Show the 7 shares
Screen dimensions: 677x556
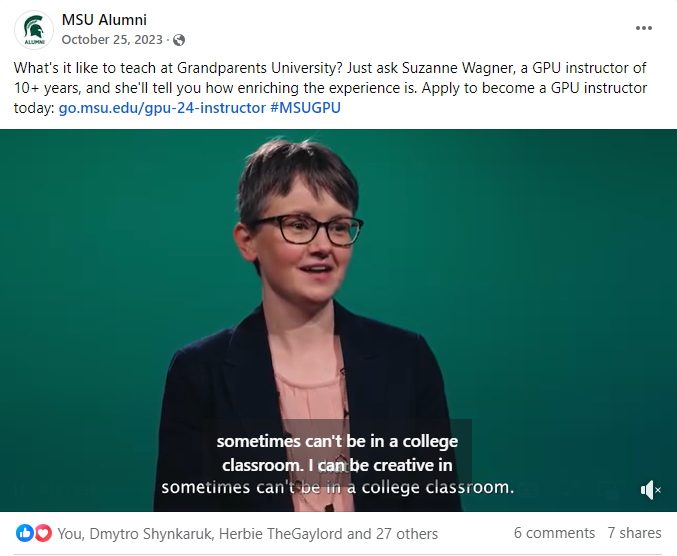634,533
